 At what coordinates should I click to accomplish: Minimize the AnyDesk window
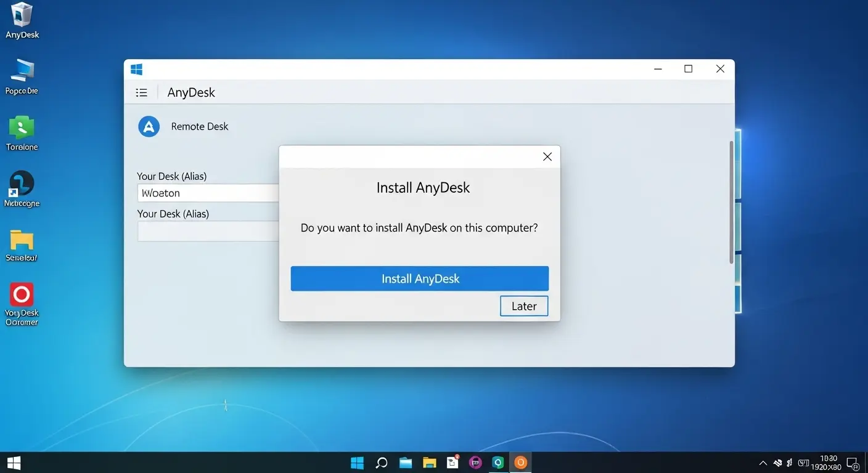click(x=658, y=69)
